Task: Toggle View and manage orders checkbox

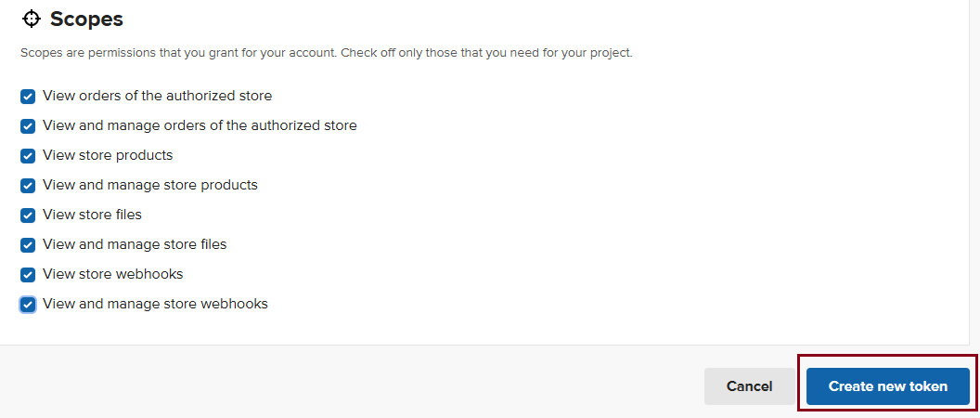Action: click(28, 125)
